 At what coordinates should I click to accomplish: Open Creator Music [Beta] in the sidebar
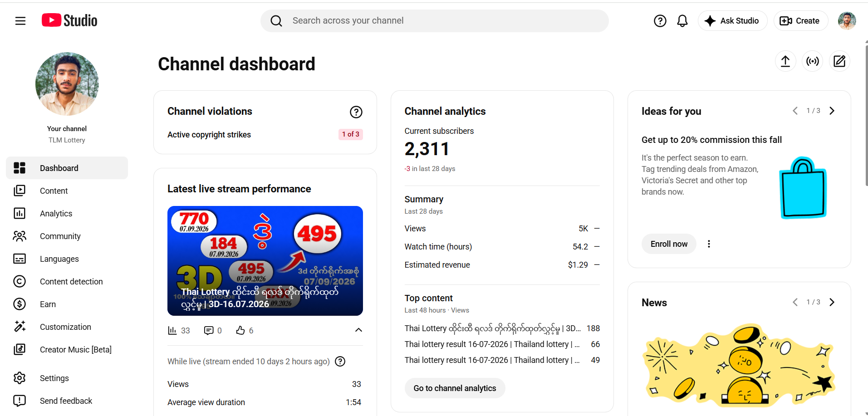[x=67, y=350]
